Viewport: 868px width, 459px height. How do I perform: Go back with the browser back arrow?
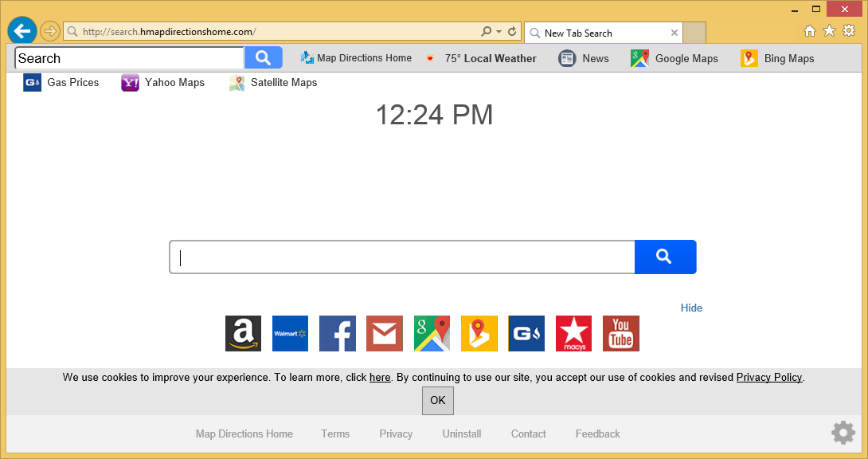22,31
